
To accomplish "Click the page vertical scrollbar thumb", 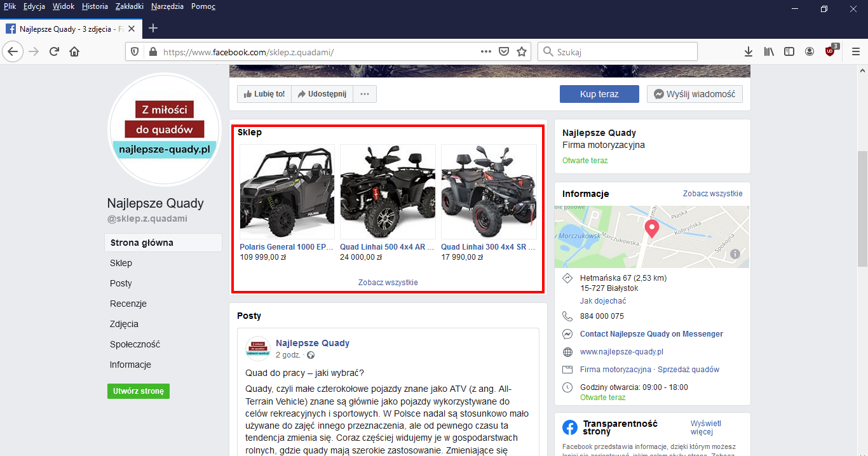I will click(862, 208).
